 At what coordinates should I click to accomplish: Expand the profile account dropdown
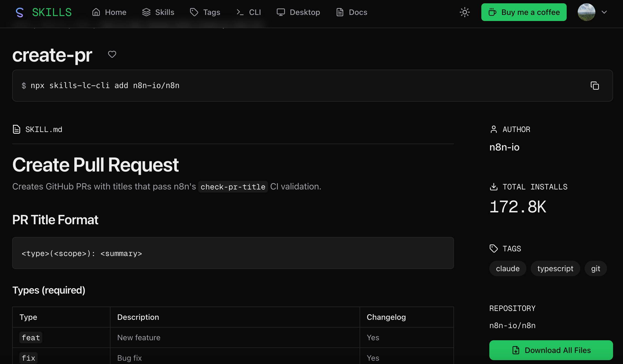pos(604,12)
